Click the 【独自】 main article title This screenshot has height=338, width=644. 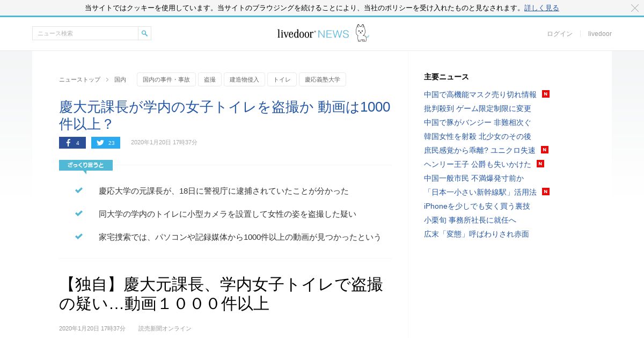pos(221,294)
